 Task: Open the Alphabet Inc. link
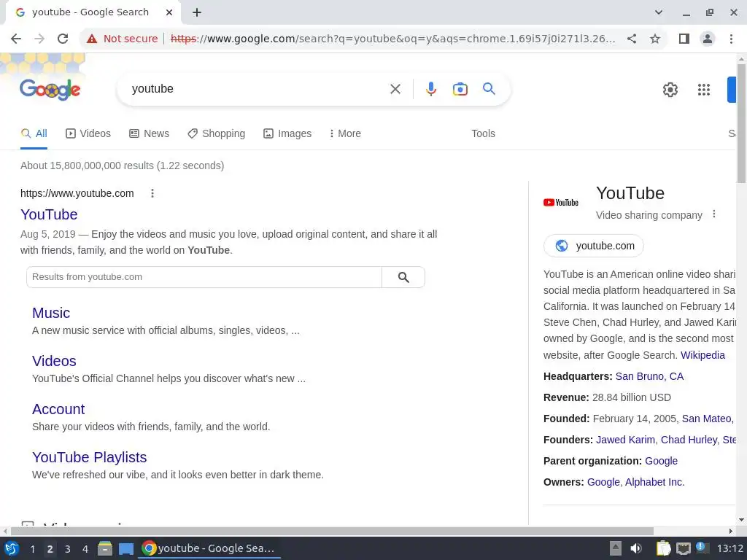click(x=654, y=483)
